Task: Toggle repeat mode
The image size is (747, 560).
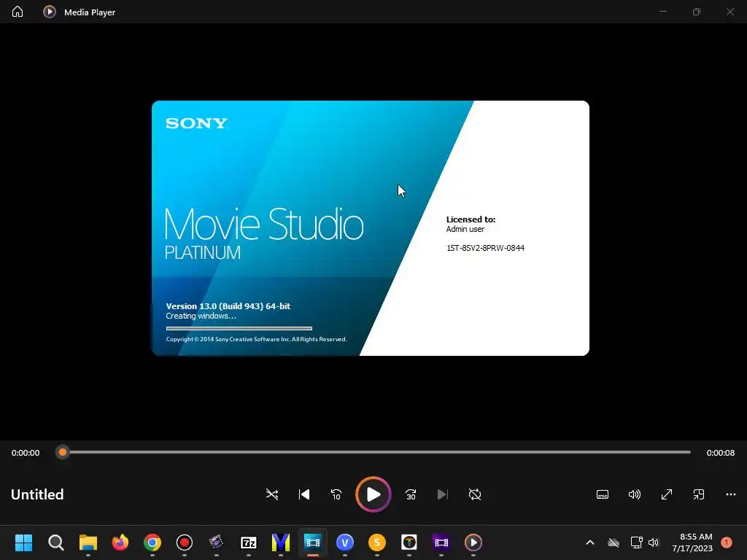Action: [x=475, y=494]
